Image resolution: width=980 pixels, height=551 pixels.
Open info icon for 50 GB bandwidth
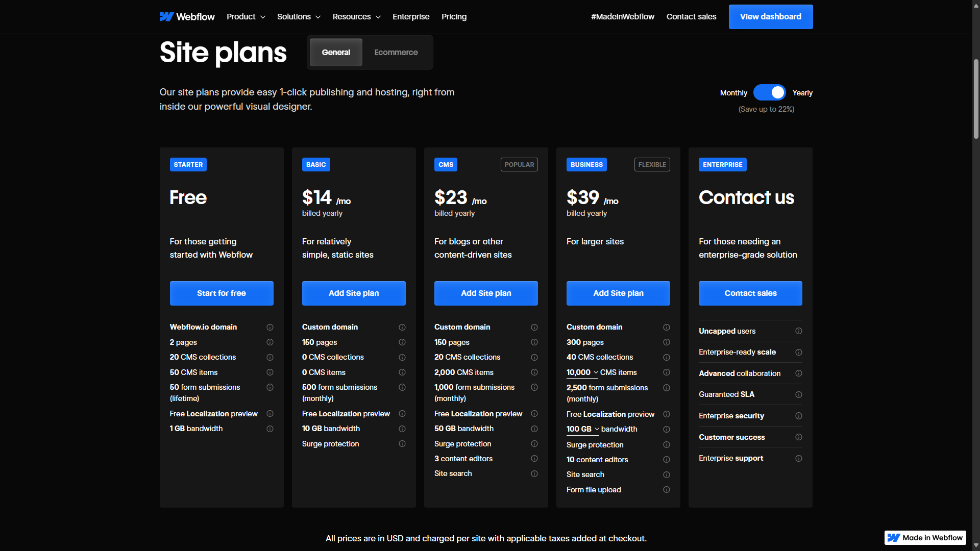coord(534,429)
